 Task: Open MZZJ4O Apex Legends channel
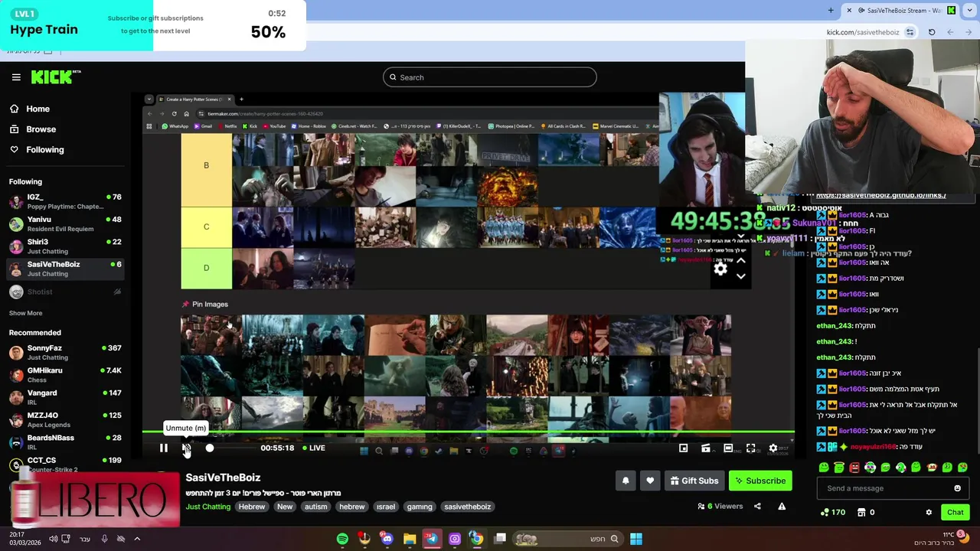[x=65, y=419]
